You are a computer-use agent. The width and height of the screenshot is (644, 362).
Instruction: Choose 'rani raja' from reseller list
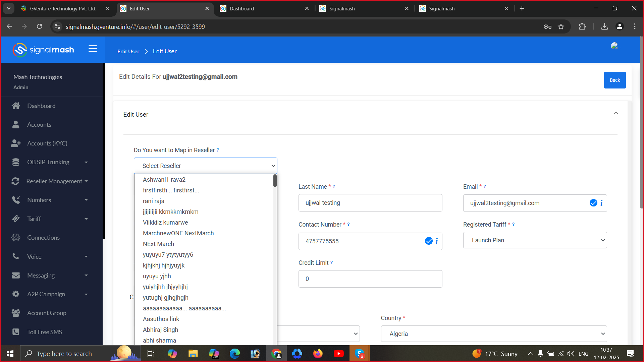(x=154, y=201)
